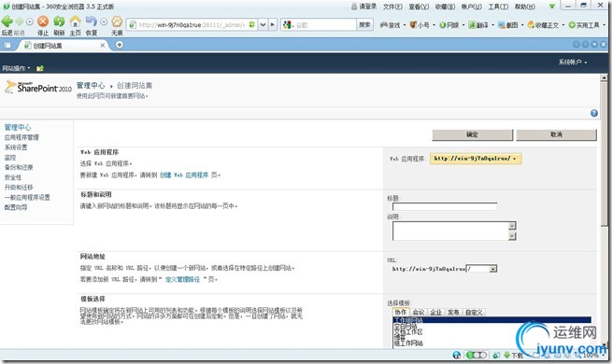The height and width of the screenshot is (364, 612).
Task: Click the green site-security shield in address bar
Action: (x=251, y=24)
